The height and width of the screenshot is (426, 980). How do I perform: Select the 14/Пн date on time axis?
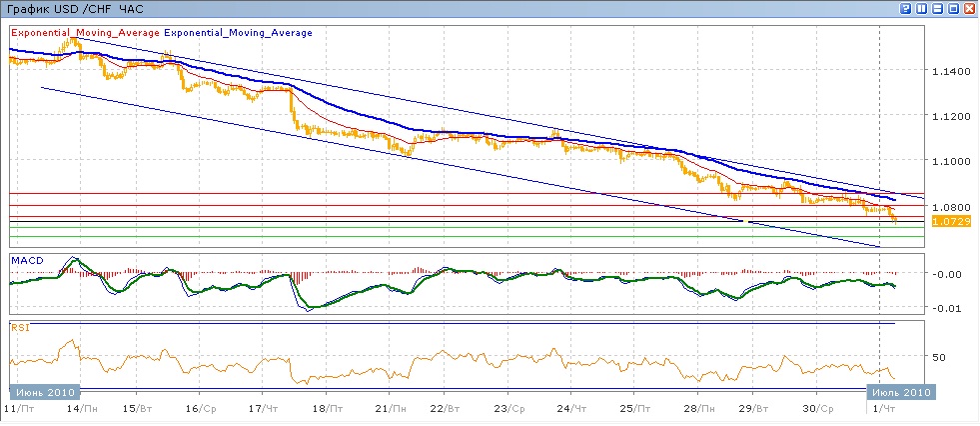click(82, 408)
